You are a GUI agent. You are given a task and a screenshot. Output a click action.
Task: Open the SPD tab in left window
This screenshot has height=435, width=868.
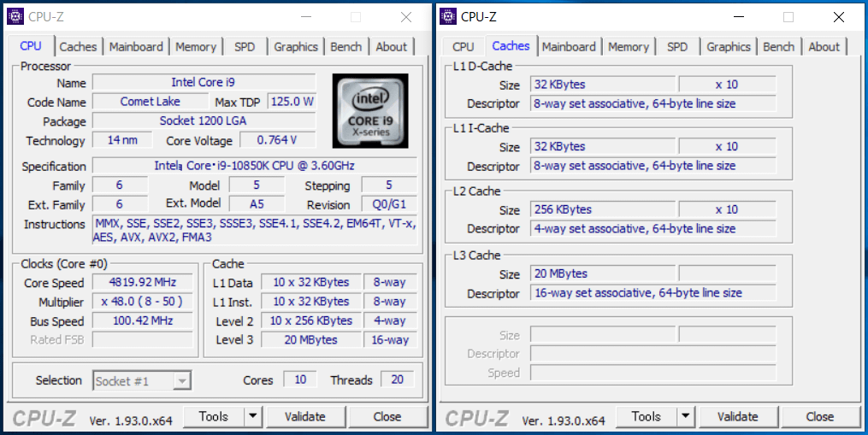point(245,47)
